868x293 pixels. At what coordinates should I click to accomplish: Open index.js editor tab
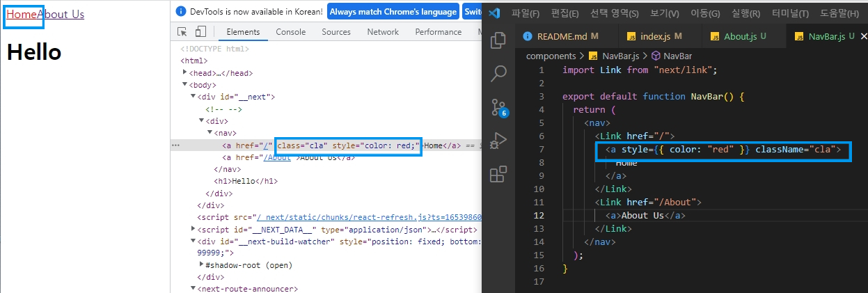[x=654, y=36]
